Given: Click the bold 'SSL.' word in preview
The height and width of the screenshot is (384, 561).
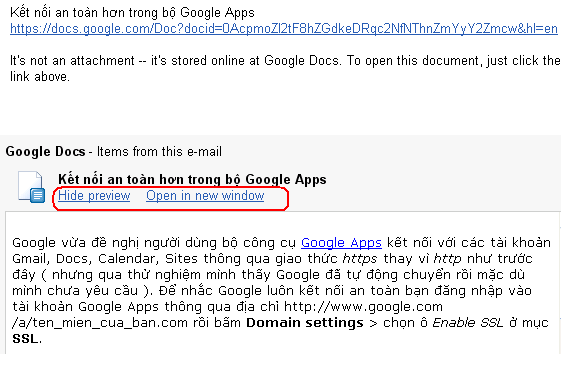Looking at the screenshot, I should click(27, 339).
